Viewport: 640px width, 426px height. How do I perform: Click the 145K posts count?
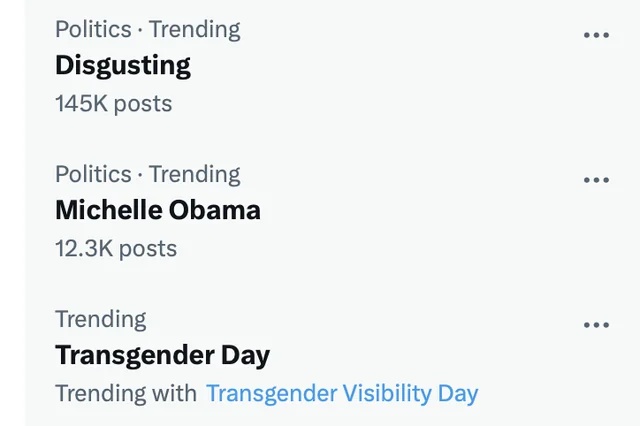pyautogui.click(x=113, y=103)
